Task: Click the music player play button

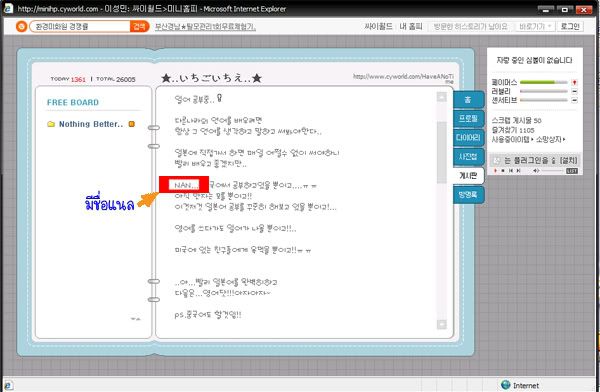Action: (x=496, y=171)
